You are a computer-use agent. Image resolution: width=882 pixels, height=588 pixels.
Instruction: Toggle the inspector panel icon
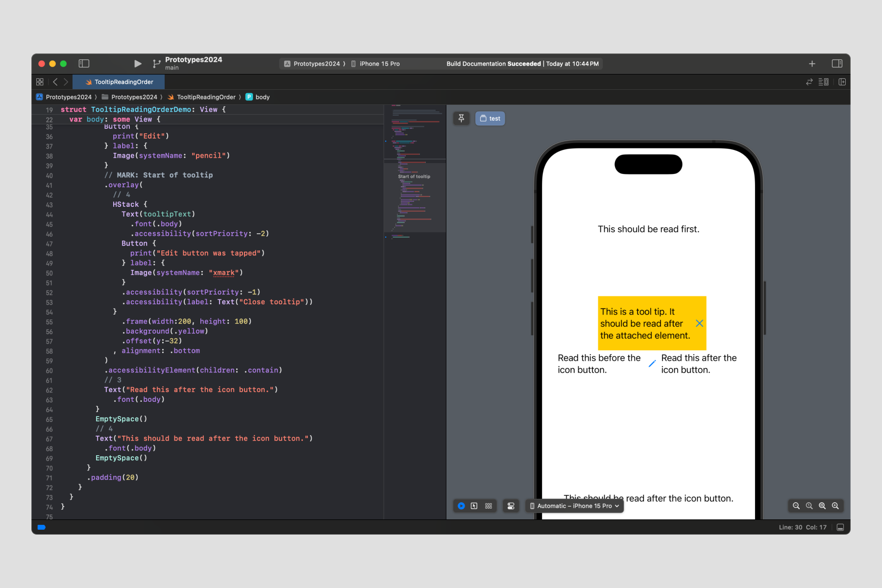837,64
